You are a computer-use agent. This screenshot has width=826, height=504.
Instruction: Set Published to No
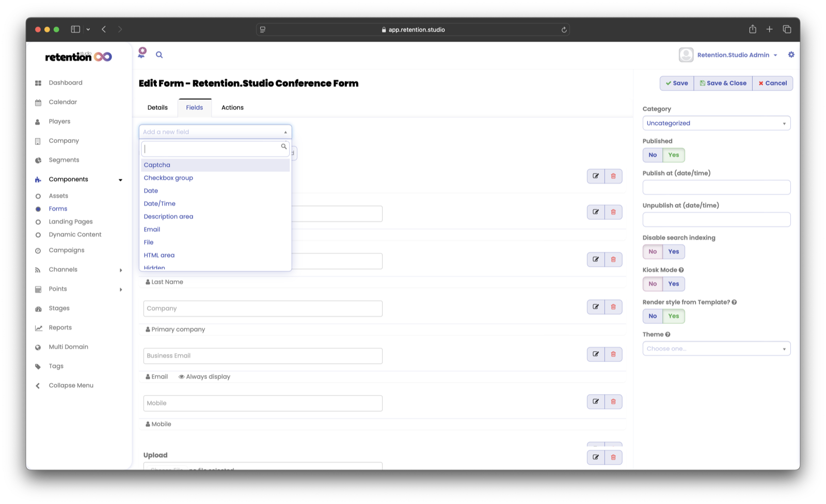tap(653, 155)
